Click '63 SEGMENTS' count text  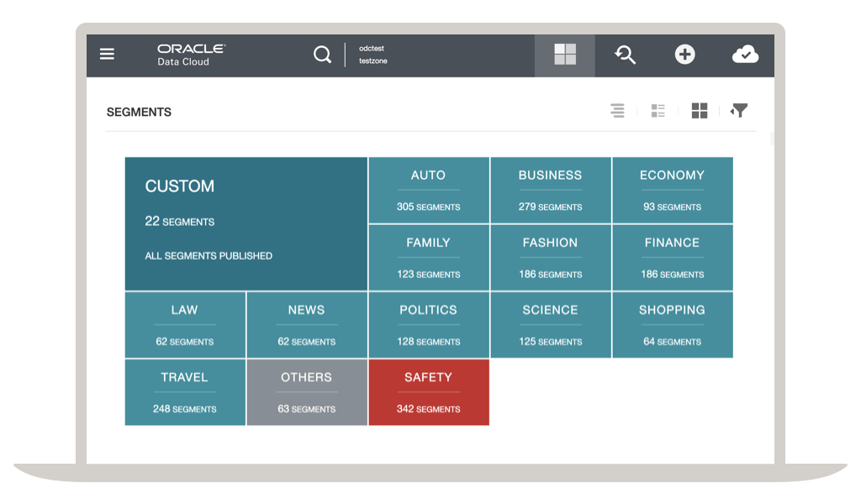[306, 409]
